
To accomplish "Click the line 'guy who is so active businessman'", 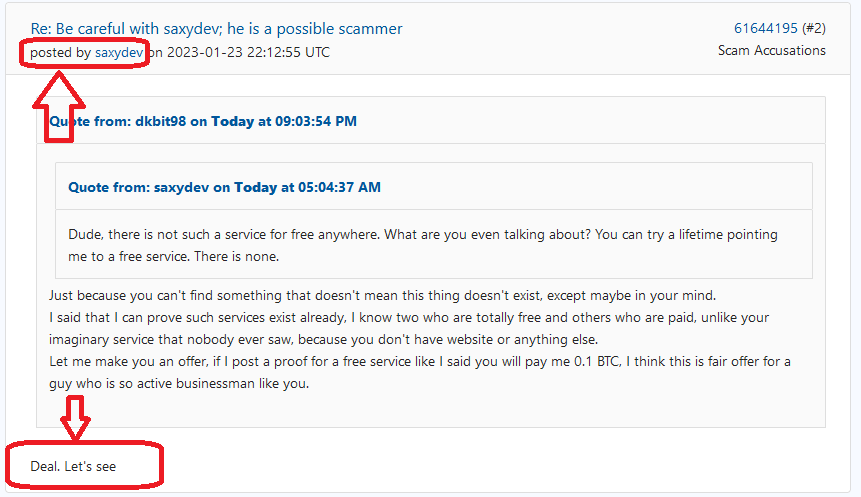I will point(179,383).
